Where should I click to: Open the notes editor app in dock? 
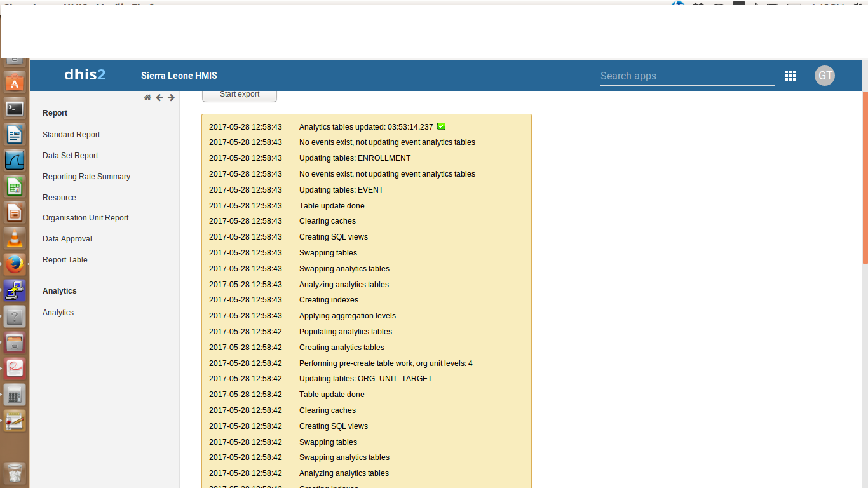coord(15,421)
